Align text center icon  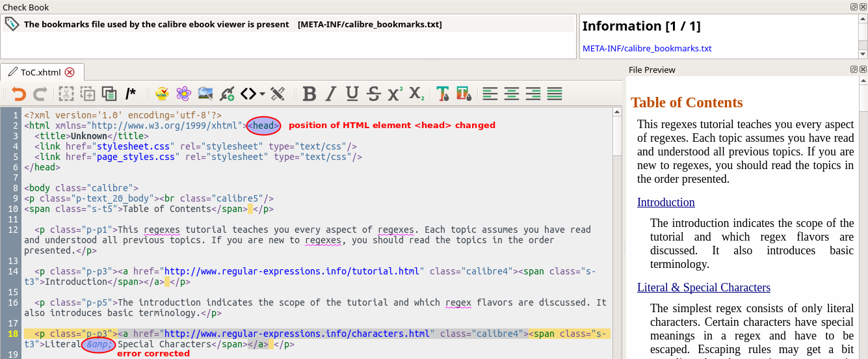click(x=512, y=94)
